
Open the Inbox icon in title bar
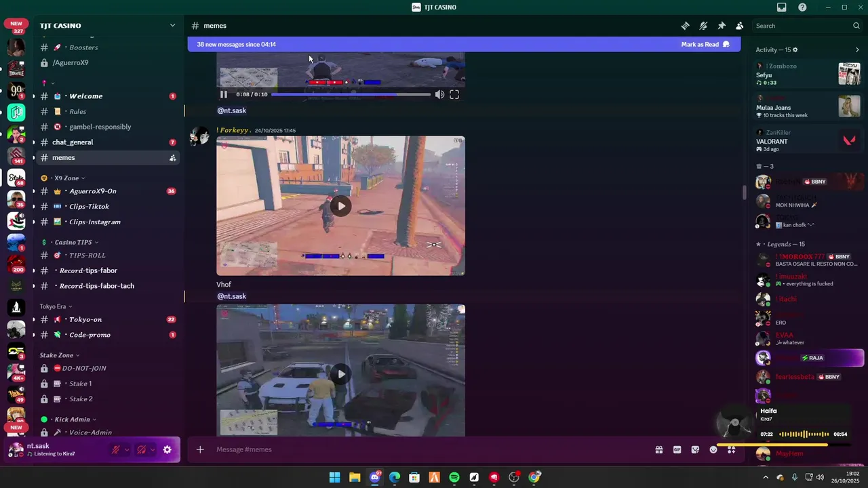[782, 7]
